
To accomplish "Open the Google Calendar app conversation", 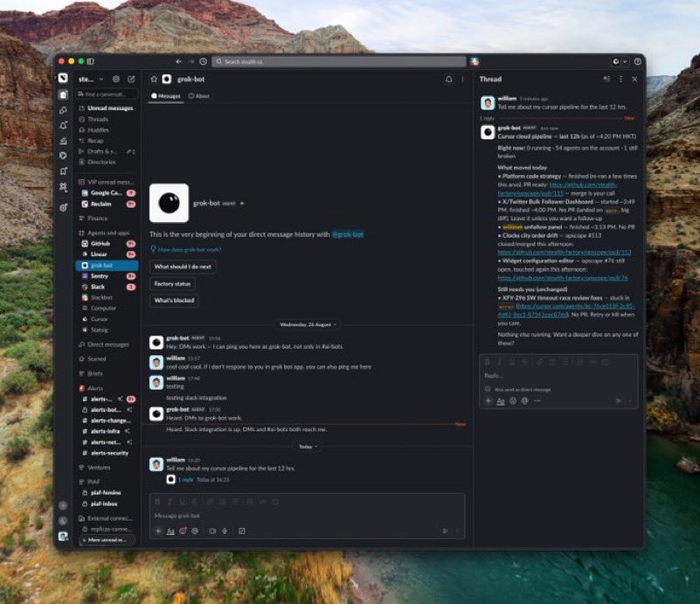I will point(107,193).
